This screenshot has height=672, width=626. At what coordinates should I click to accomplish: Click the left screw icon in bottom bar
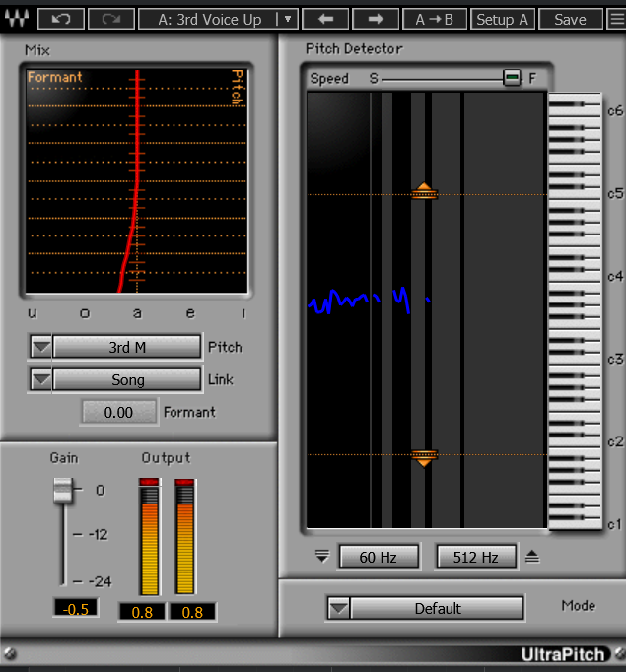coord(10,653)
